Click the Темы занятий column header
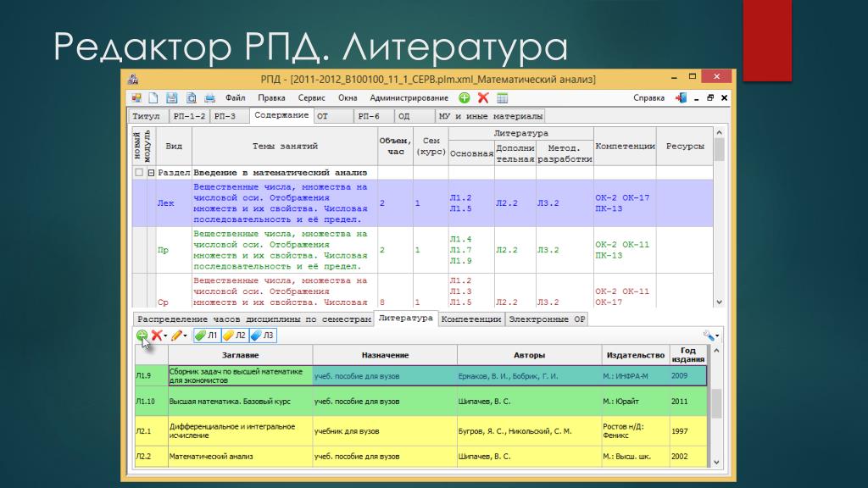 (x=285, y=146)
